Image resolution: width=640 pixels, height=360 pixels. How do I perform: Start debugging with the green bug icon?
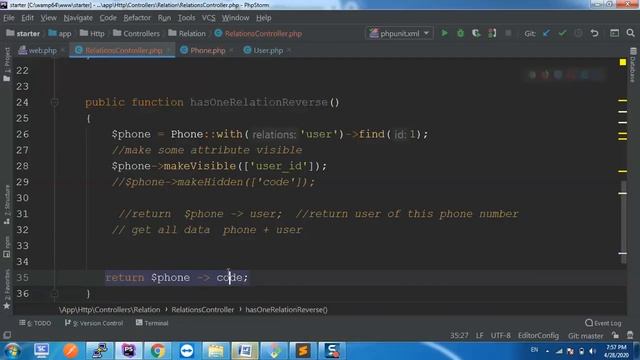click(x=460, y=33)
